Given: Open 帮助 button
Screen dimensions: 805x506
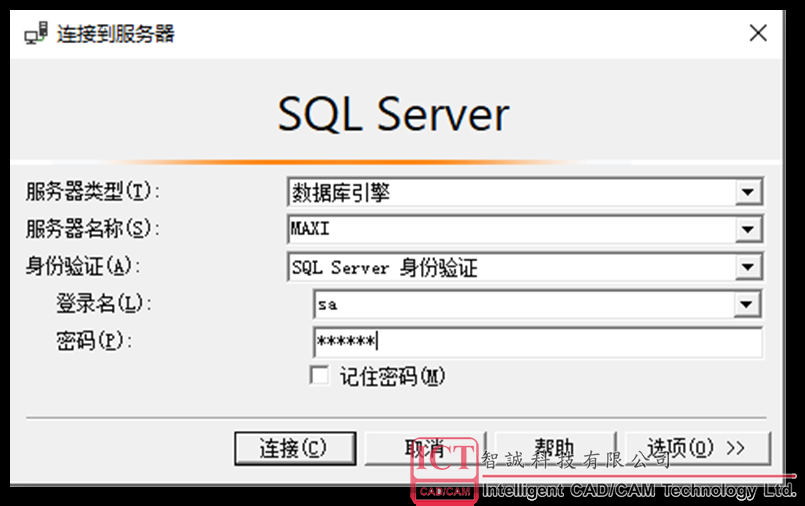Looking at the screenshot, I should (554, 449).
